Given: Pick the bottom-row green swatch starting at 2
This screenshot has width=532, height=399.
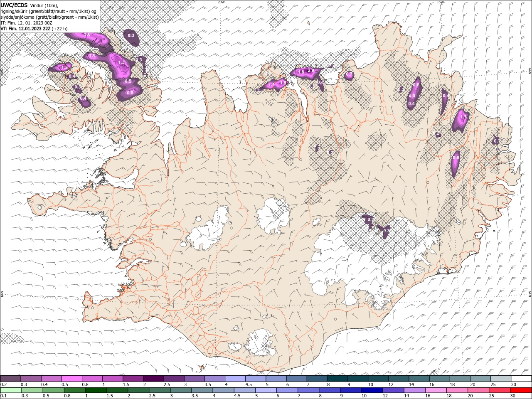Looking at the screenshot, I should click(x=138, y=390).
